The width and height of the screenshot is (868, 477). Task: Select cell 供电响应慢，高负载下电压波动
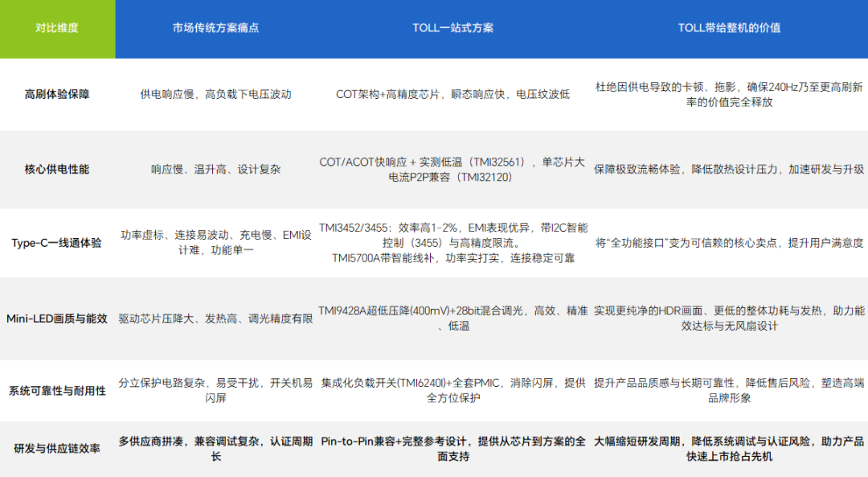(x=215, y=94)
